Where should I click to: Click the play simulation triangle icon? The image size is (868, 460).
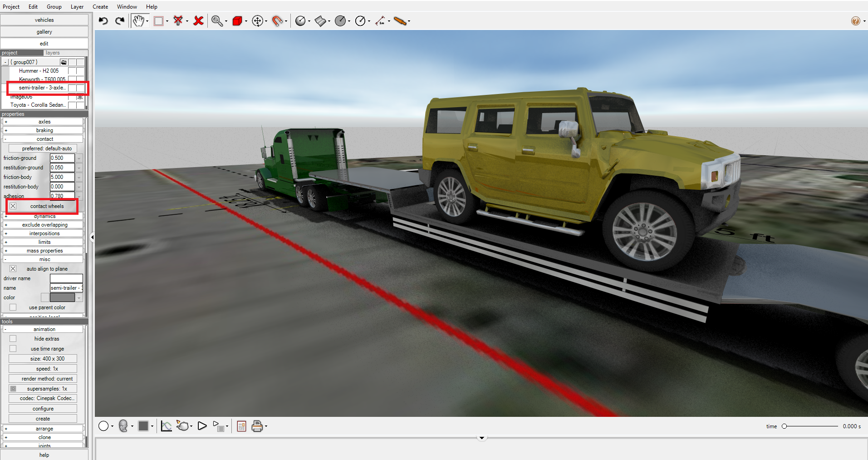pyautogui.click(x=202, y=426)
